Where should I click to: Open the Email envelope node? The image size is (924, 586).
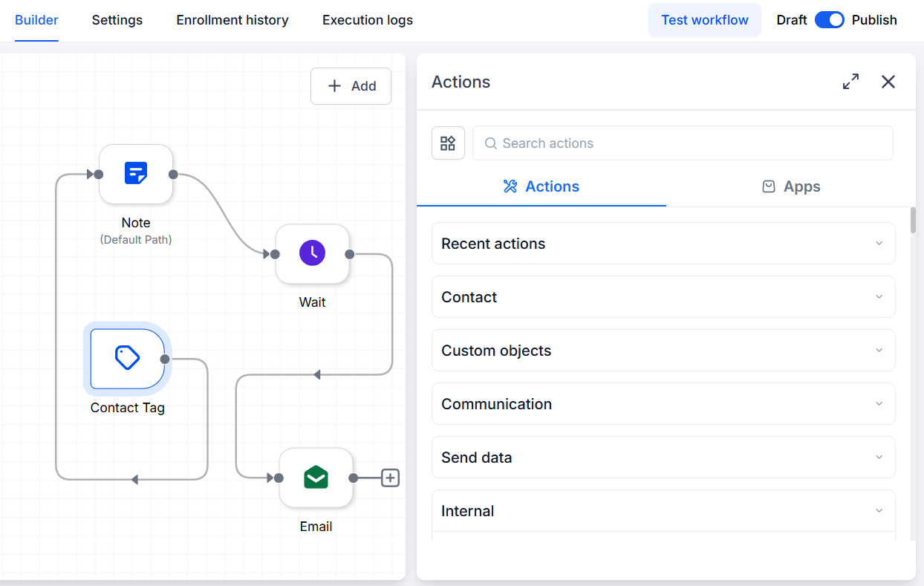coord(316,478)
